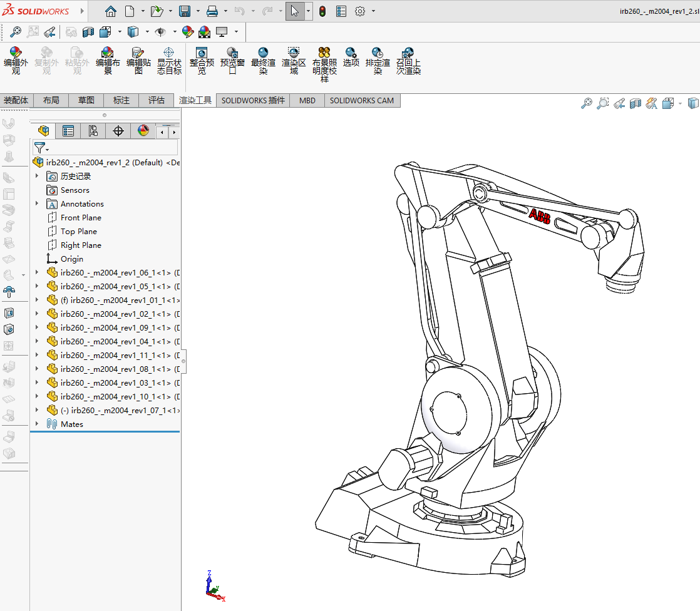Expand the Mates folder in feature tree
Screen dimensions: 700x611
(37, 424)
